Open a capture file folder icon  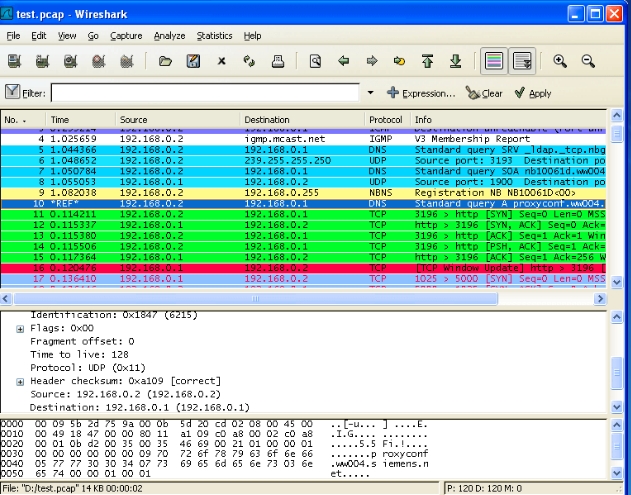coord(165,61)
